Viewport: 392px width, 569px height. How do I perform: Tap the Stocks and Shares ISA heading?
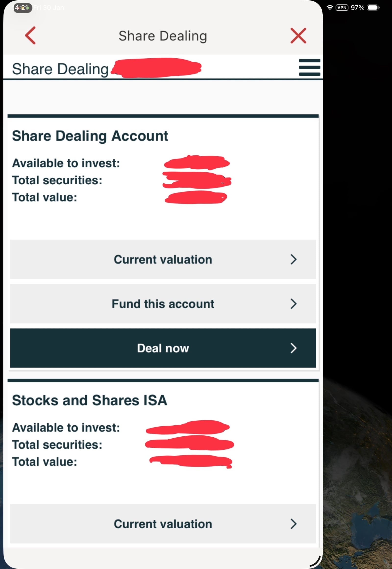click(x=90, y=400)
